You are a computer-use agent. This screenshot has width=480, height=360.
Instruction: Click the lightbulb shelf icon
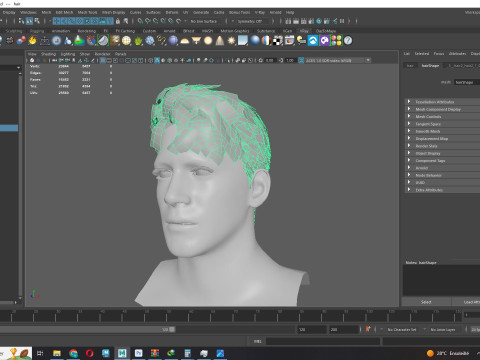tap(301, 41)
